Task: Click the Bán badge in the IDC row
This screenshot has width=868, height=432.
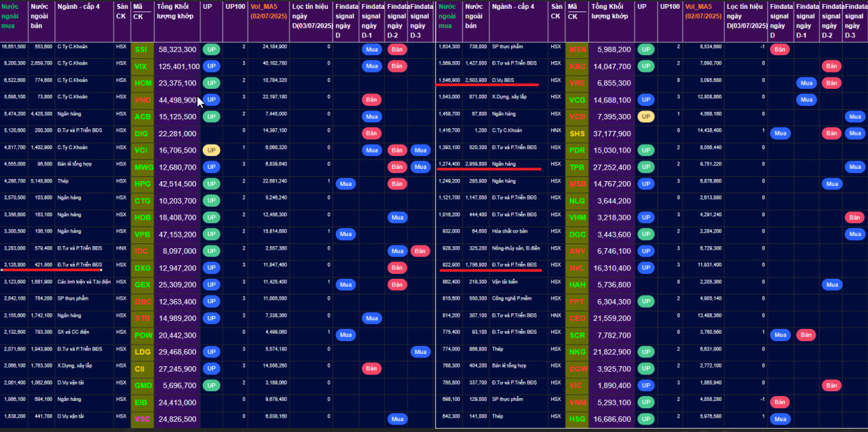Action: [x=420, y=251]
